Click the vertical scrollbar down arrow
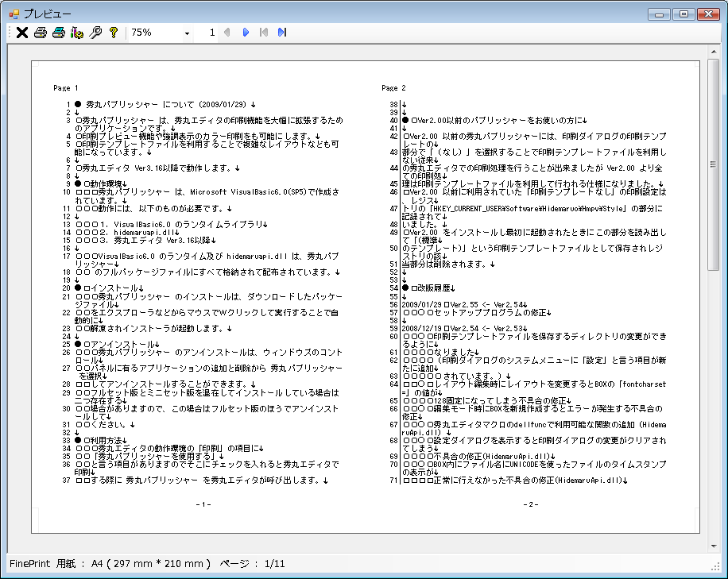This screenshot has width=728, height=579. 714,546
